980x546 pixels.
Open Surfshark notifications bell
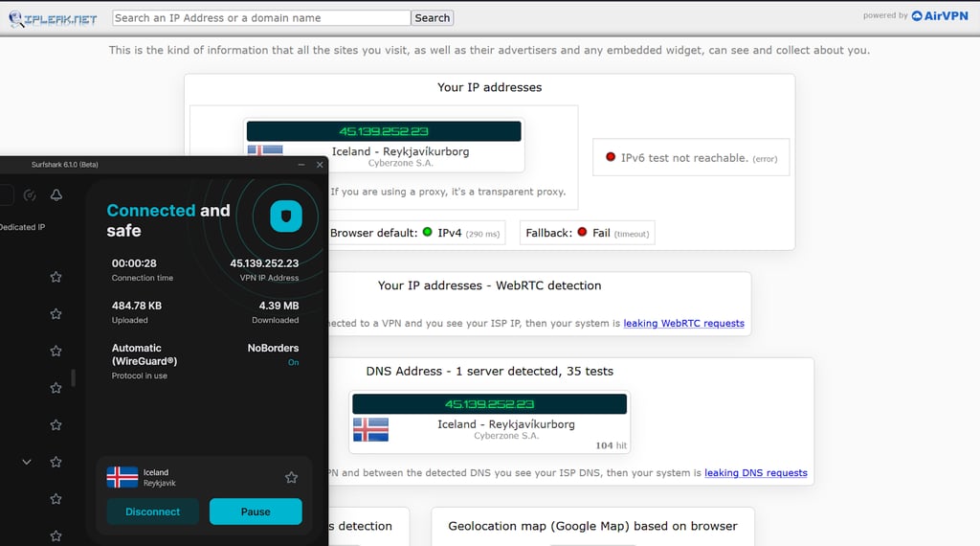click(x=56, y=195)
